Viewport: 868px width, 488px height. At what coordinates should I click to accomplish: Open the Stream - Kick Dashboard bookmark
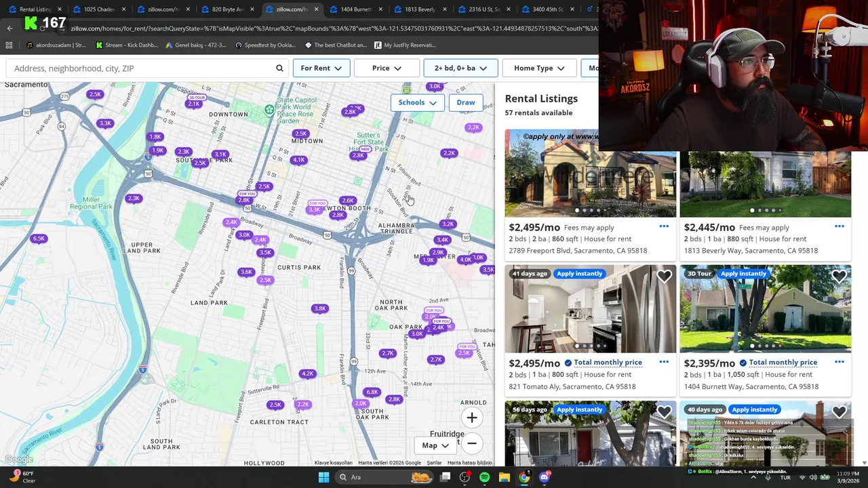127,45
